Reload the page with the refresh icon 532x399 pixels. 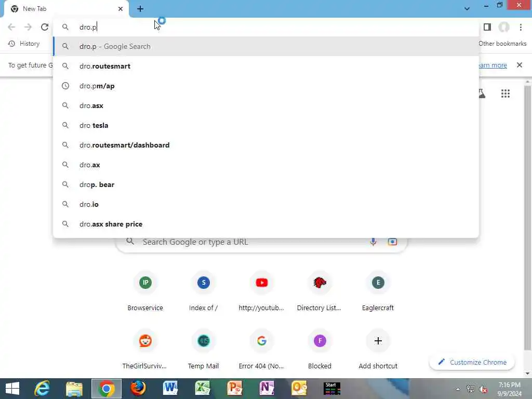45,27
